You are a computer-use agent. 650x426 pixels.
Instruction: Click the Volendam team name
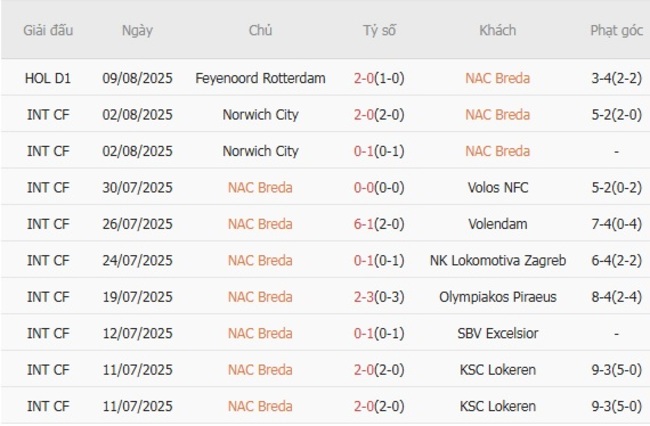[x=497, y=224]
